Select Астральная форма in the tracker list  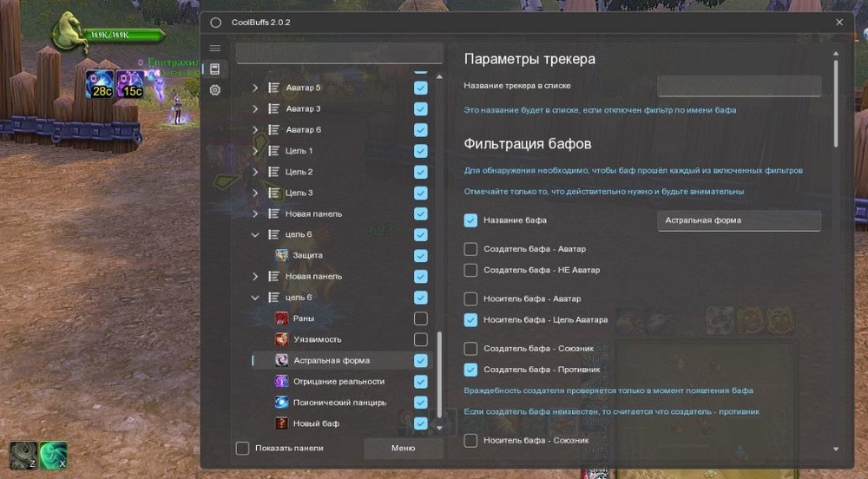point(332,360)
